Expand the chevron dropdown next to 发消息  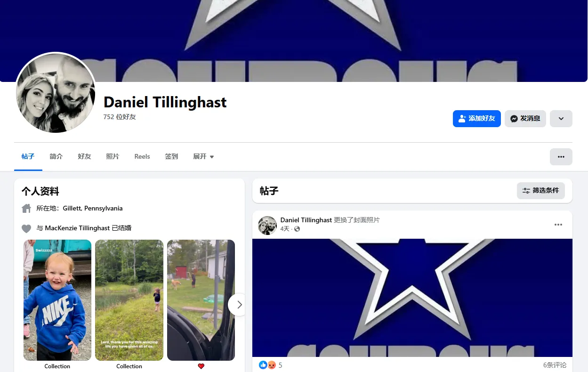point(561,119)
